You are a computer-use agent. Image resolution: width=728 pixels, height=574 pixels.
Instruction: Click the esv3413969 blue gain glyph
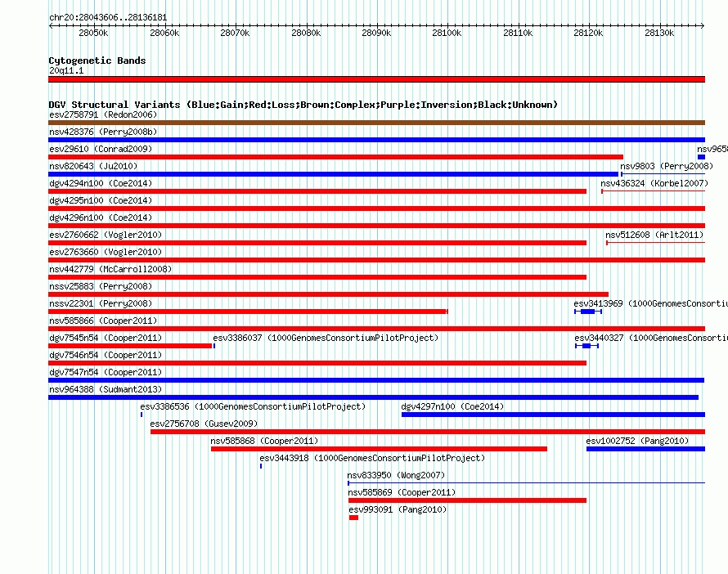(x=588, y=312)
